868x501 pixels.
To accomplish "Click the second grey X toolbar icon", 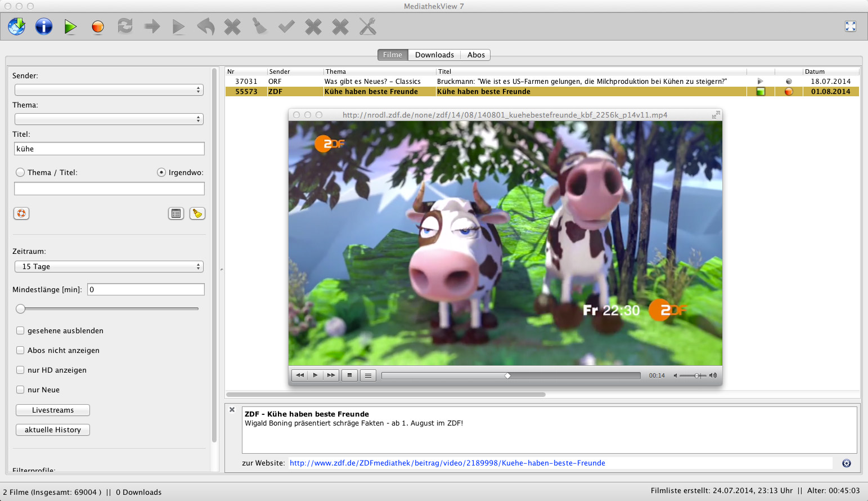I will pyautogui.click(x=313, y=26).
